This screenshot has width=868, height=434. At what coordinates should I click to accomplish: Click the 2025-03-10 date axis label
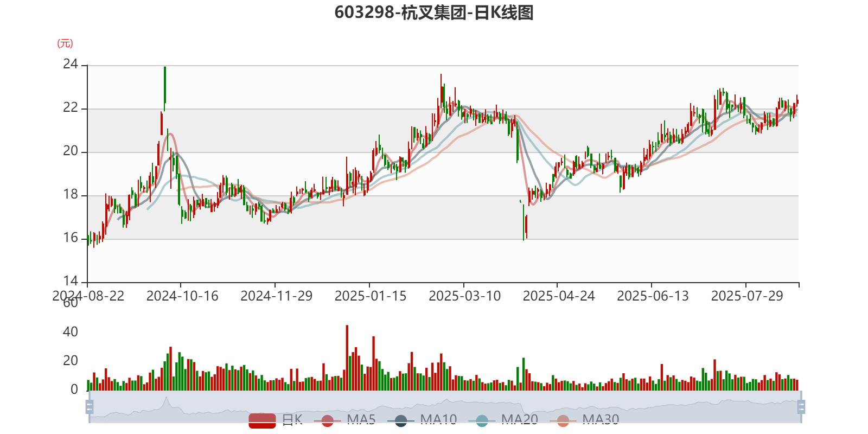[x=465, y=296]
